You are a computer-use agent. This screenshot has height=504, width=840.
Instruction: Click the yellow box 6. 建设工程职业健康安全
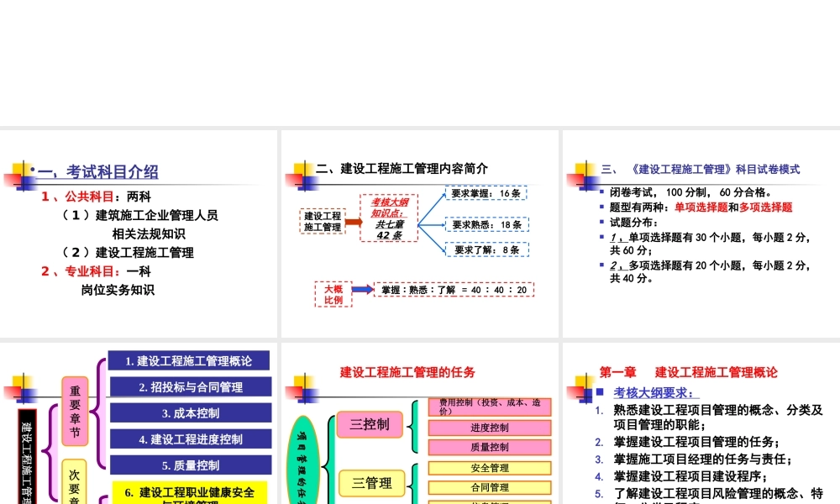tap(190, 493)
